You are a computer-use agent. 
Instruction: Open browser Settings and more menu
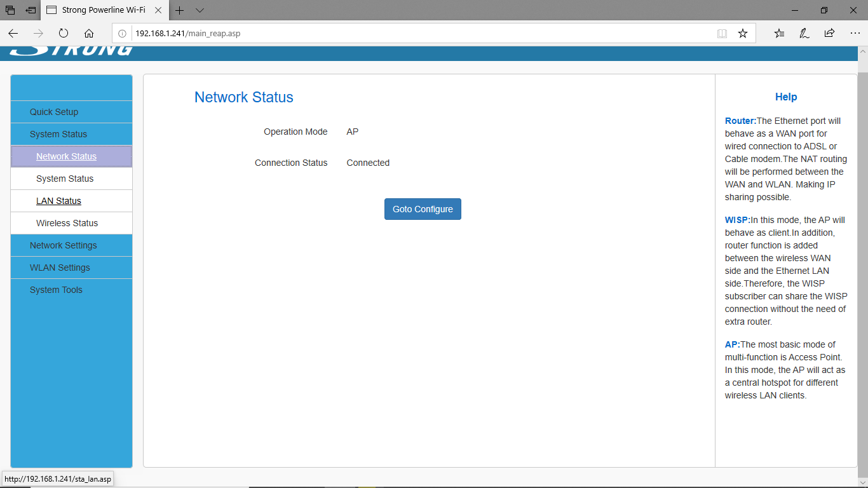855,33
